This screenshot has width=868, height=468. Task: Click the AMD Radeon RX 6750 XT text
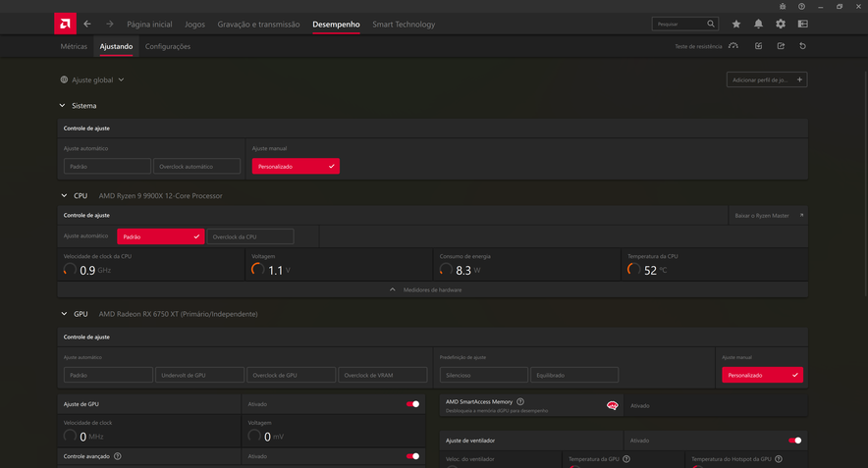pyautogui.click(x=179, y=314)
